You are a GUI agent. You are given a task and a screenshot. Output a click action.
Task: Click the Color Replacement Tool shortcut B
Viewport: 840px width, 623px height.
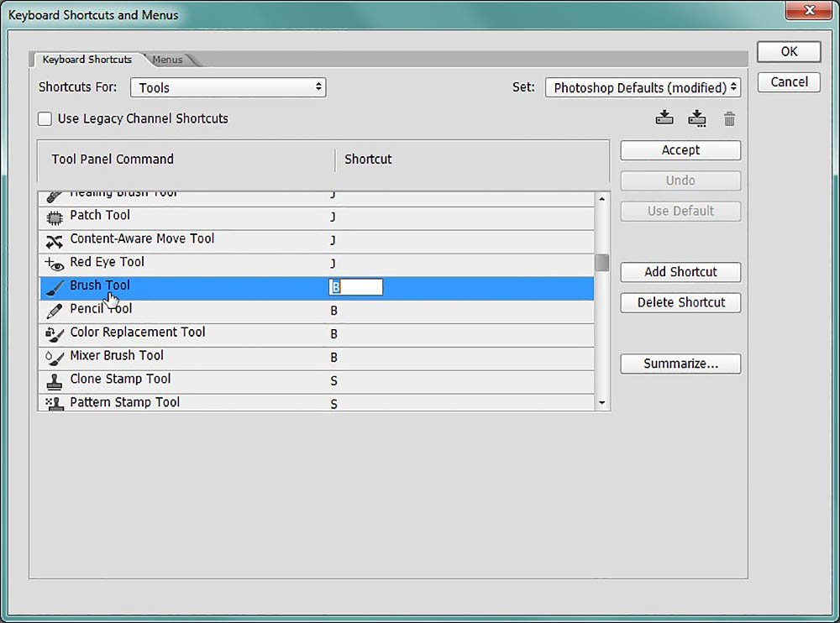coord(333,334)
